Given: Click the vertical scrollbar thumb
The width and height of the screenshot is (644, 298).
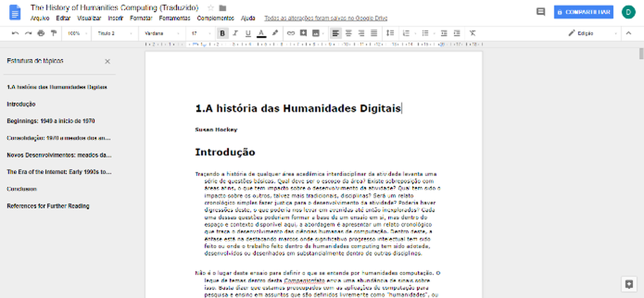Looking at the screenshot, I should [x=641, y=54].
